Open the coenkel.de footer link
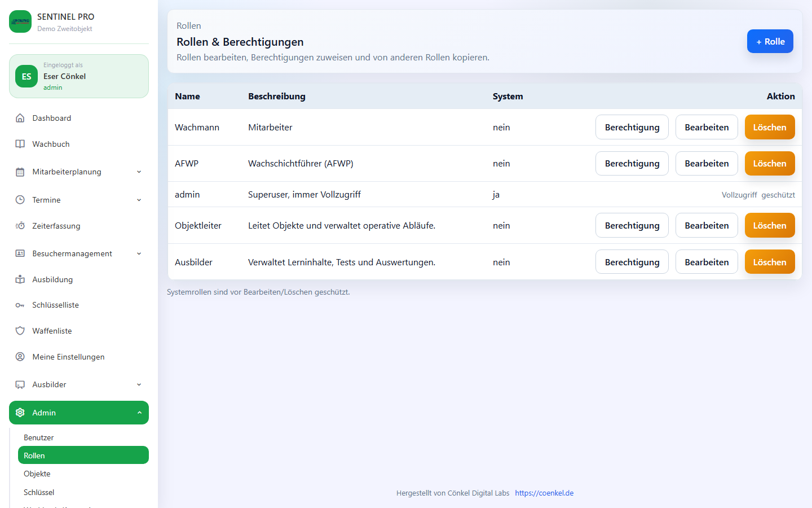Image resolution: width=812 pixels, height=508 pixels. pyautogui.click(x=544, y=493)
